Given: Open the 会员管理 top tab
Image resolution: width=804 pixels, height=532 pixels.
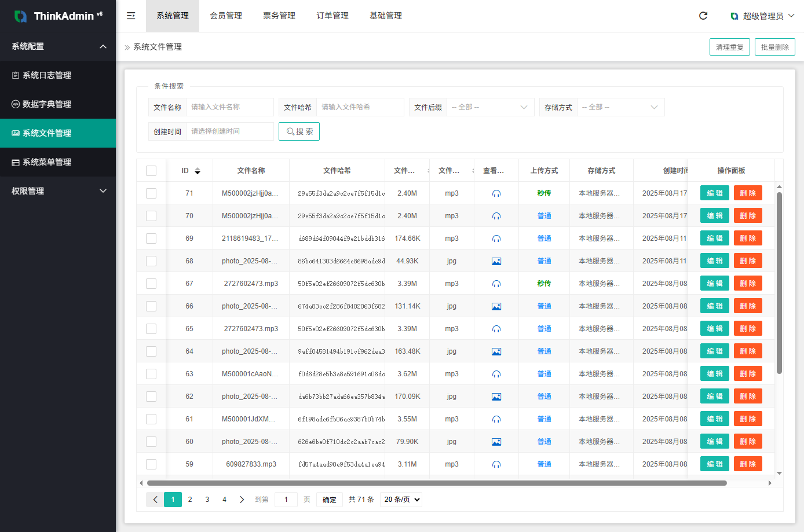Looking at the screenshot, I should pos(226,16).
